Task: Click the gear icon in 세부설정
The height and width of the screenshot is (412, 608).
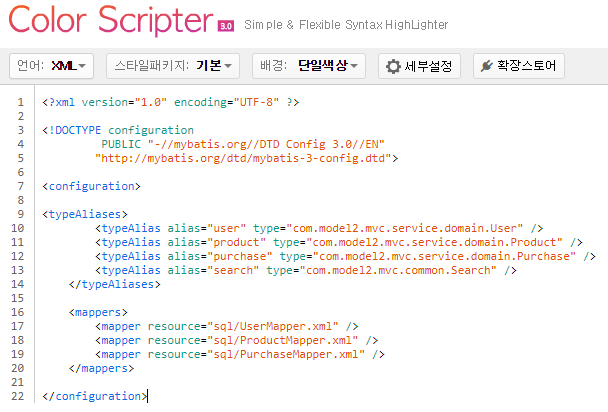Action: coord(393,66)
